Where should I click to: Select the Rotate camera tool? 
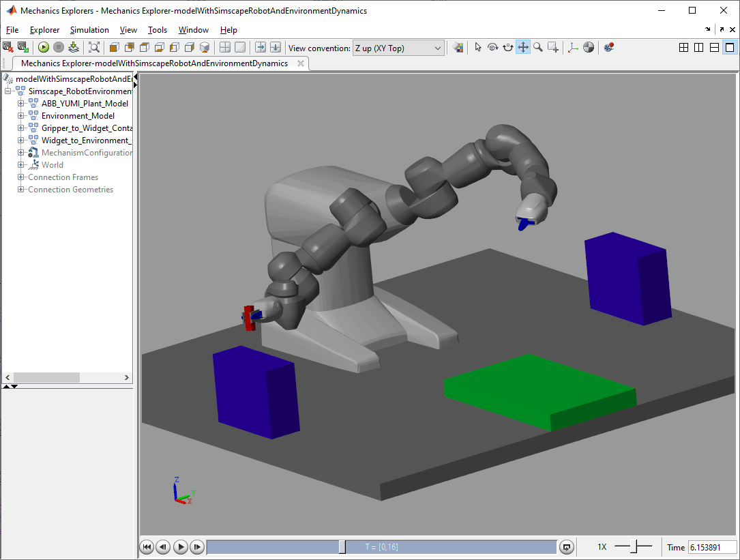coord(492,47)
